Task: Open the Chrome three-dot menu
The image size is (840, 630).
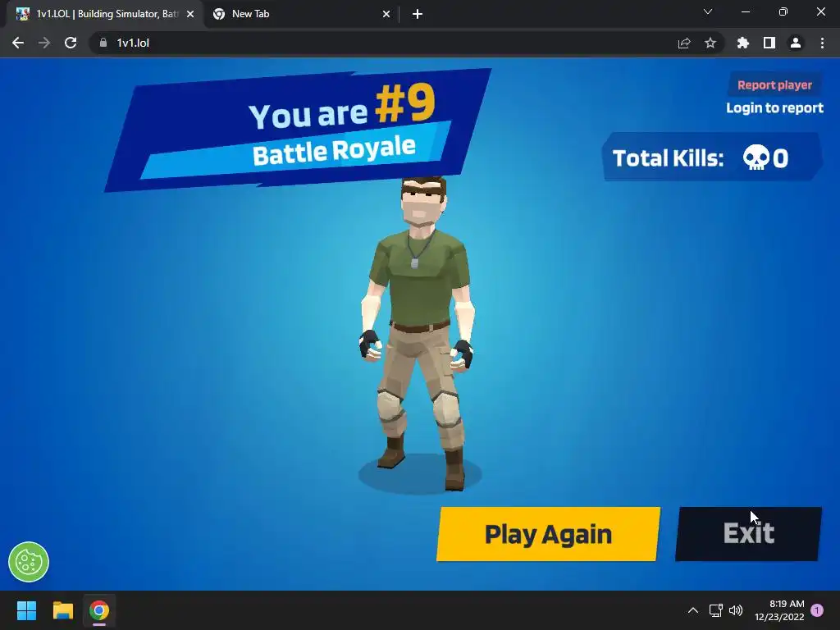Action: tap(822, 43)
